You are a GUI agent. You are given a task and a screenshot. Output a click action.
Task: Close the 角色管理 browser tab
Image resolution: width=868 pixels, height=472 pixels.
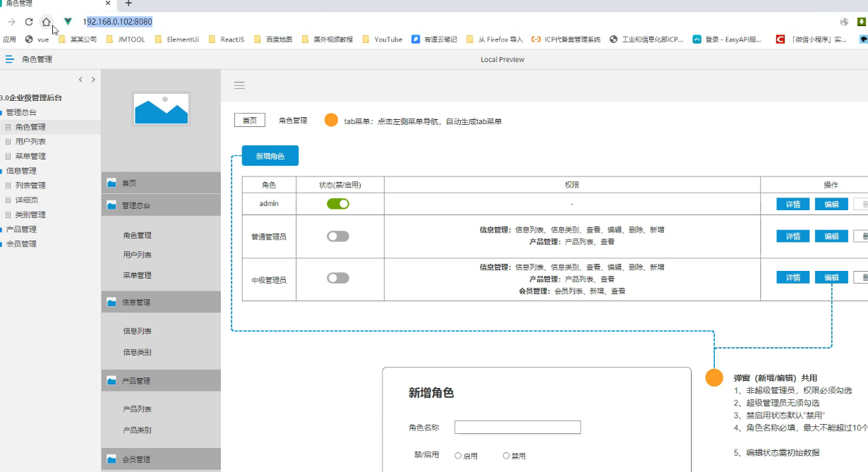[108, 4]
